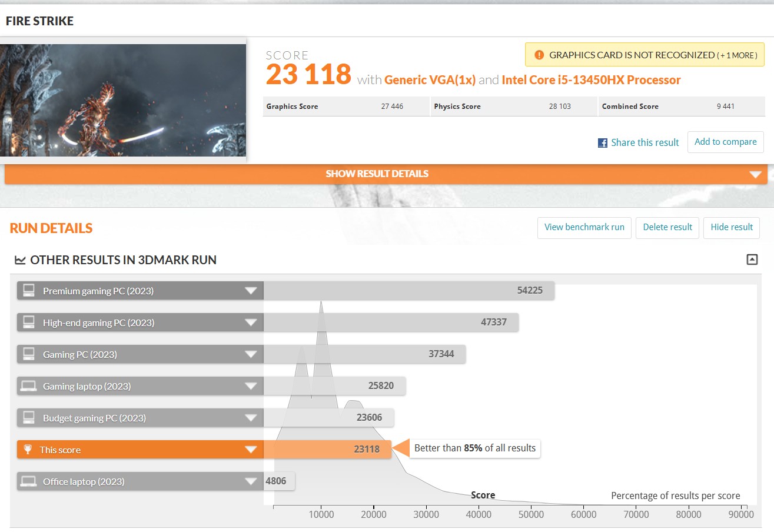Open the Gaming PC (2023) dropdown arrow
Screen dimensions: 774x532
click(x=251, y=354)
